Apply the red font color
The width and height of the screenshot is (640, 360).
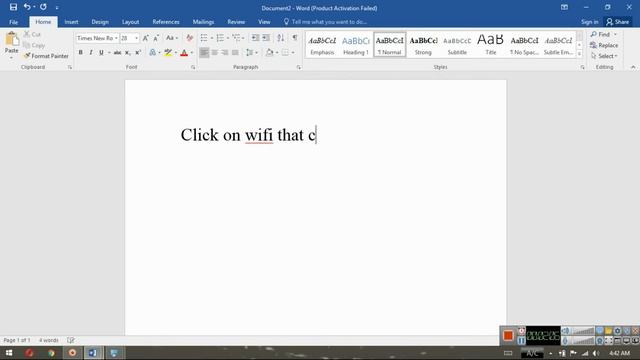[x=184, y=52]
